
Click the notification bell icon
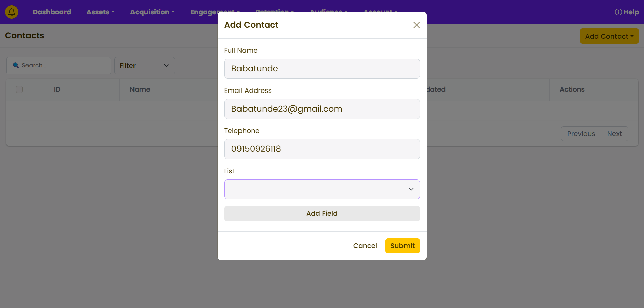[x=12, y=12]
